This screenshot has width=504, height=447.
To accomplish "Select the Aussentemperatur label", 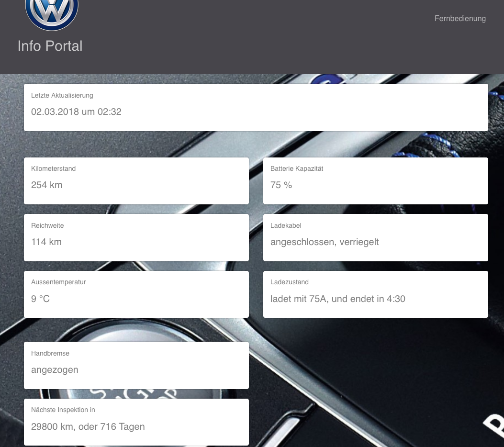I will (58, 282).
